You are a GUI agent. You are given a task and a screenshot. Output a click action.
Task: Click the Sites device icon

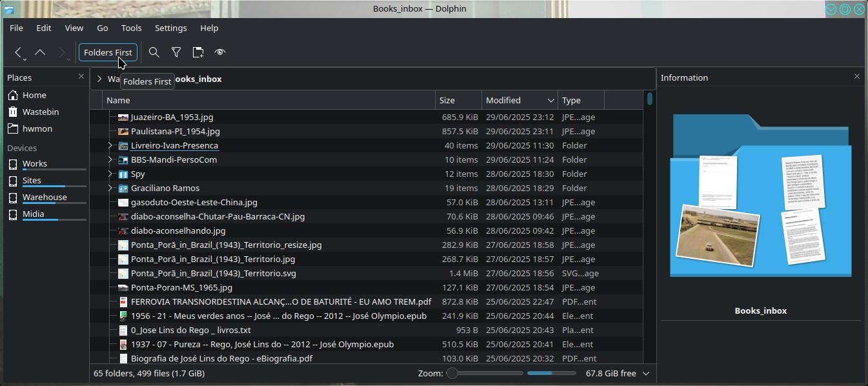click(13, 181)
